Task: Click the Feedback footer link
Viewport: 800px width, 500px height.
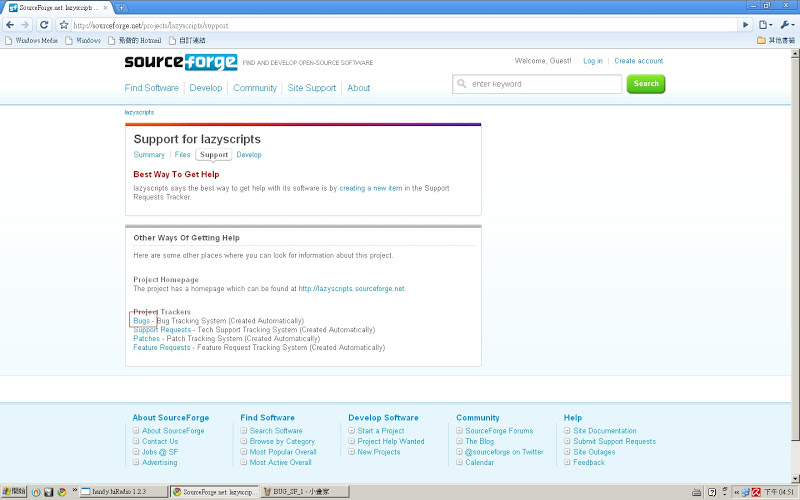Action: tap(589, 463)
